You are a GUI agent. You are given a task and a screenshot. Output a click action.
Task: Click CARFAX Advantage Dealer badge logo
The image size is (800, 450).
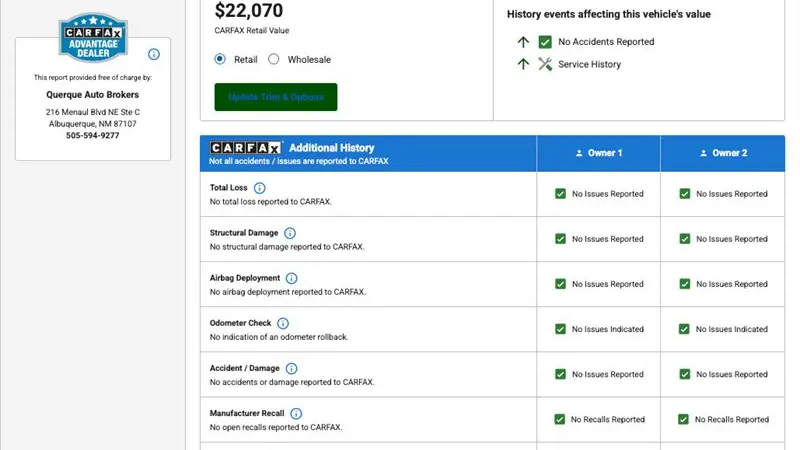(93, 38)
